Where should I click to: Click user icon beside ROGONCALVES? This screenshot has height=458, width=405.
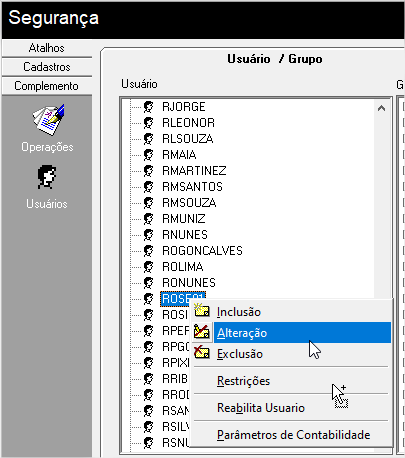148,251
